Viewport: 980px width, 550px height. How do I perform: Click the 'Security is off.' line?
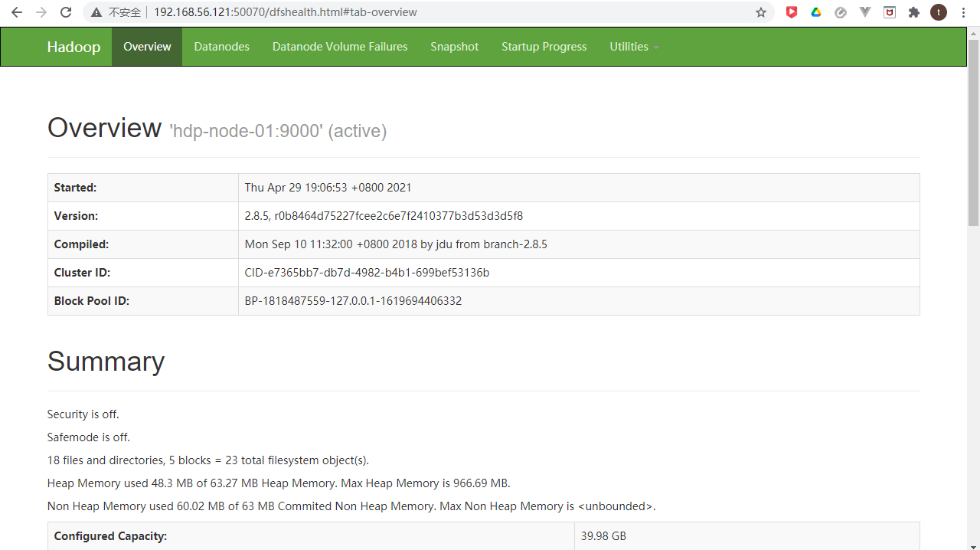click(83, 414)
